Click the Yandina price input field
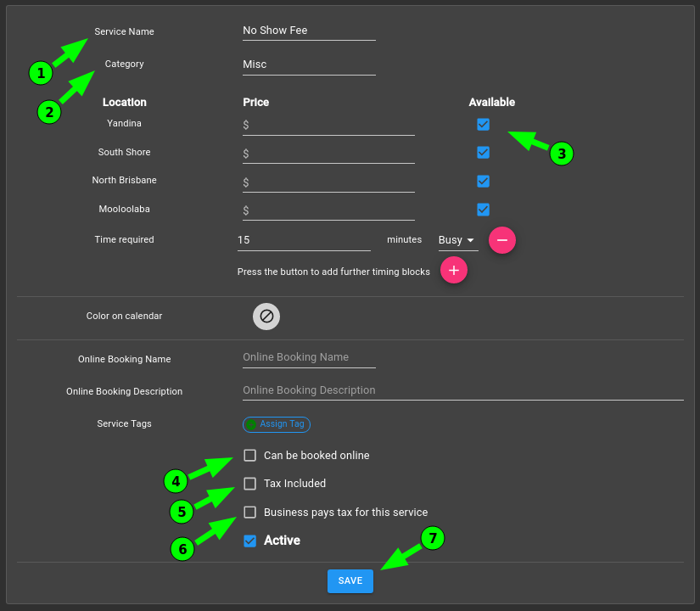 (x=328, y=125)
